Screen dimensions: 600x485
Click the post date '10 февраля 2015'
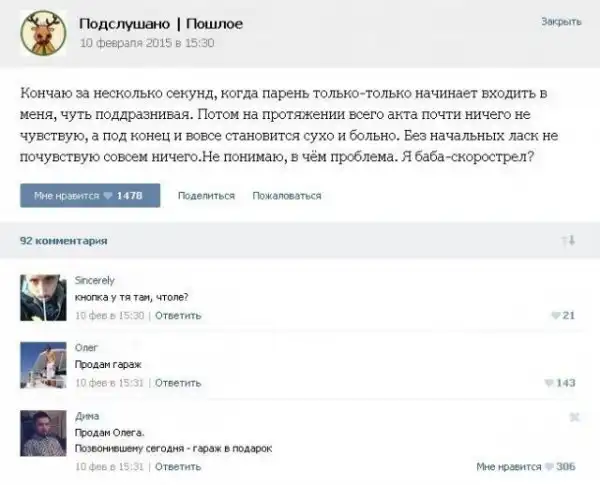[x=126, y=42]
